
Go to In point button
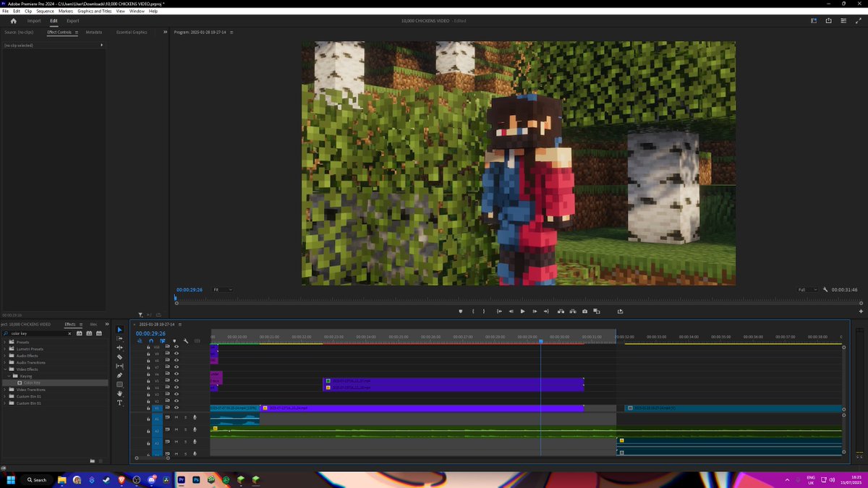pyautogui.click(x=499, y=312)
